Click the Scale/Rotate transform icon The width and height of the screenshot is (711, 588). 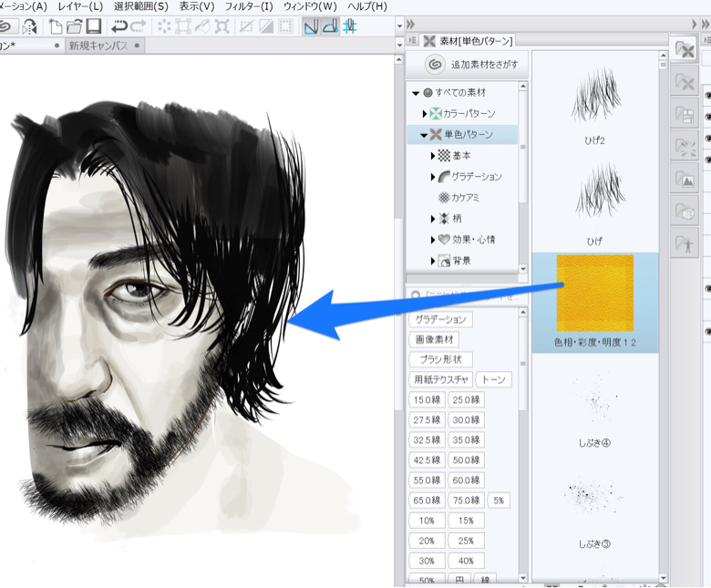[x=222, y=26]
